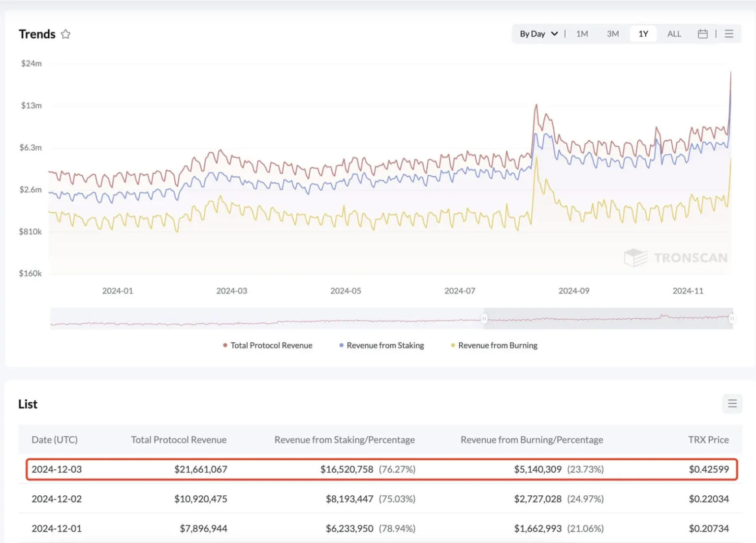Toggle the Revenue from Staking series visibility
The image size is (756, 543).
point(385,345)
